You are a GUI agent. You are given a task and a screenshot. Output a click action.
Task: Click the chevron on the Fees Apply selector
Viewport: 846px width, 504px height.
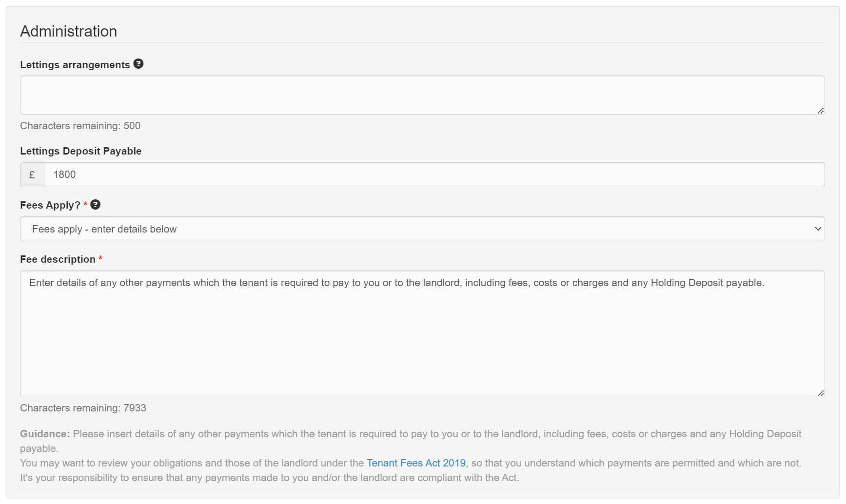pyautogui.click(x=818, y=229)
